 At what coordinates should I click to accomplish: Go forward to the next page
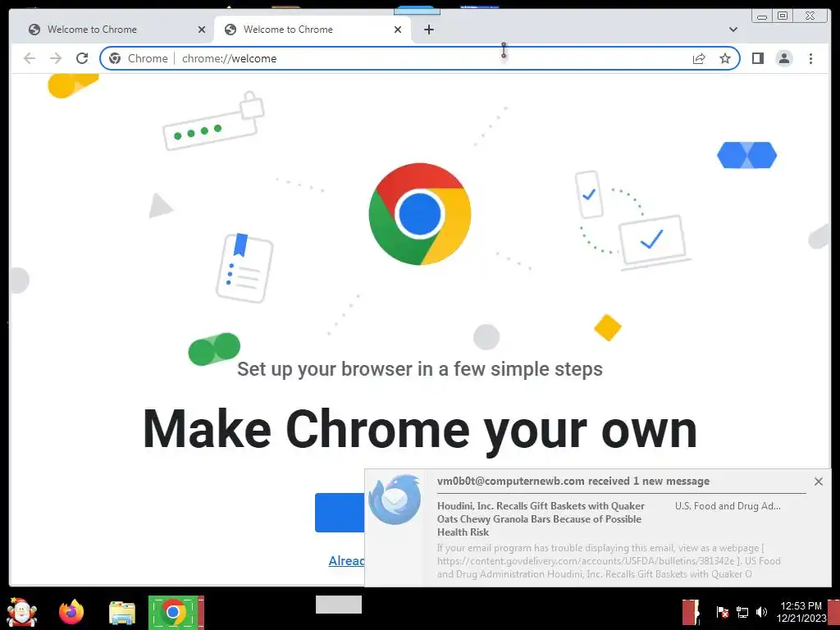click(56, 58)
